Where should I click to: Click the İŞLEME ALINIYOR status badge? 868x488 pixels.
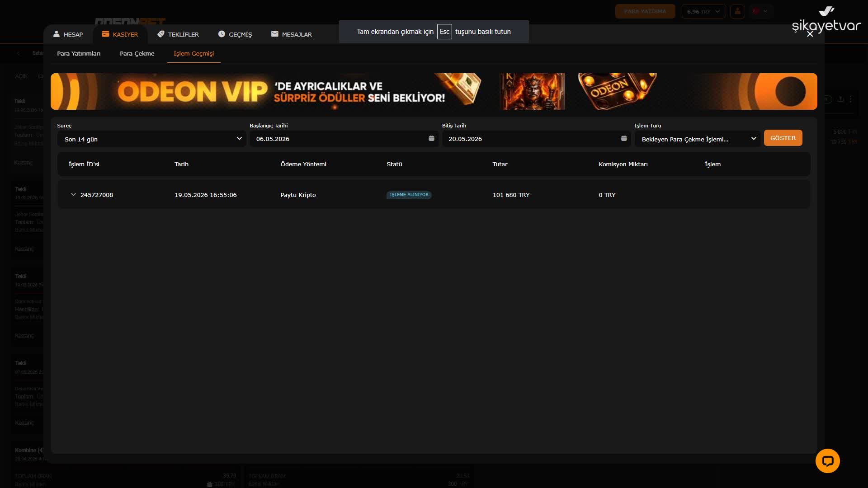[x=409, y=195]
